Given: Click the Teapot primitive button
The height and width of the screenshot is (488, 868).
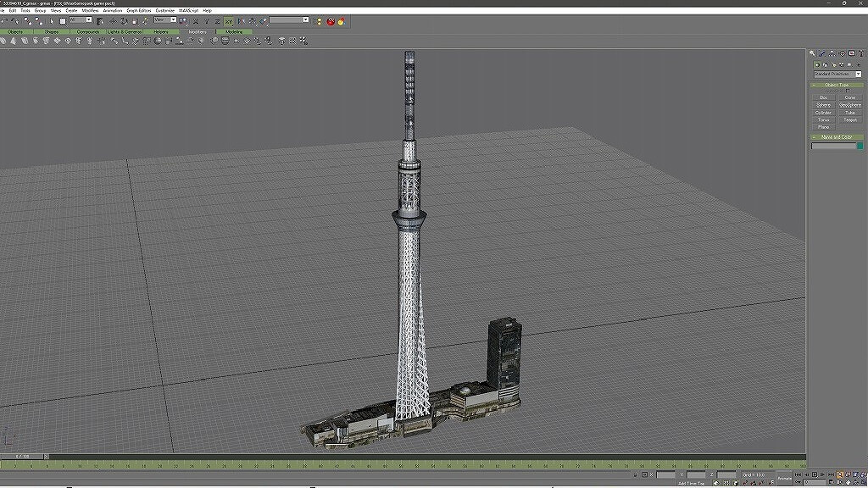Looking at the screenshot, I should 849,119.
